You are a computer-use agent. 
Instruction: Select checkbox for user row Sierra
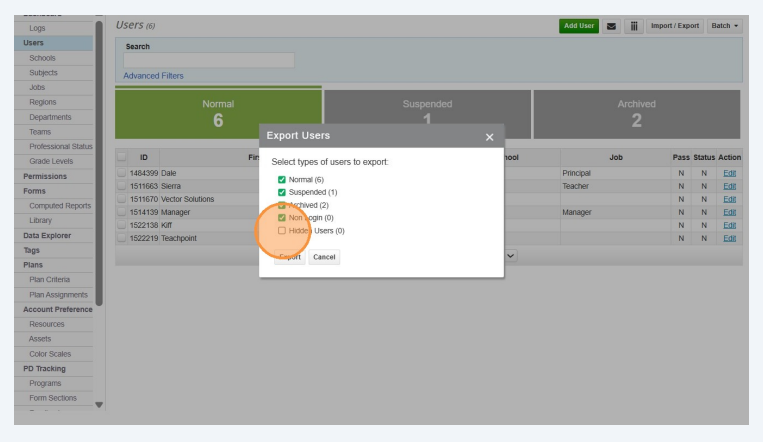[122, 186]
